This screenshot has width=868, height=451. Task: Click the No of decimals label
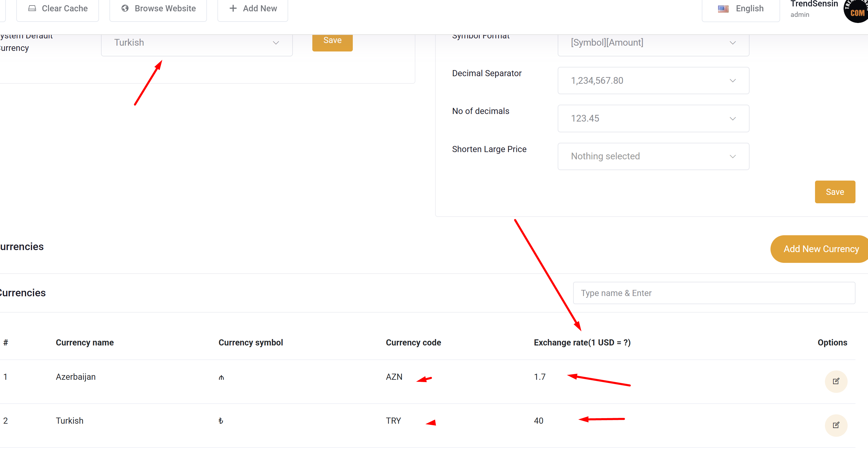481,111
